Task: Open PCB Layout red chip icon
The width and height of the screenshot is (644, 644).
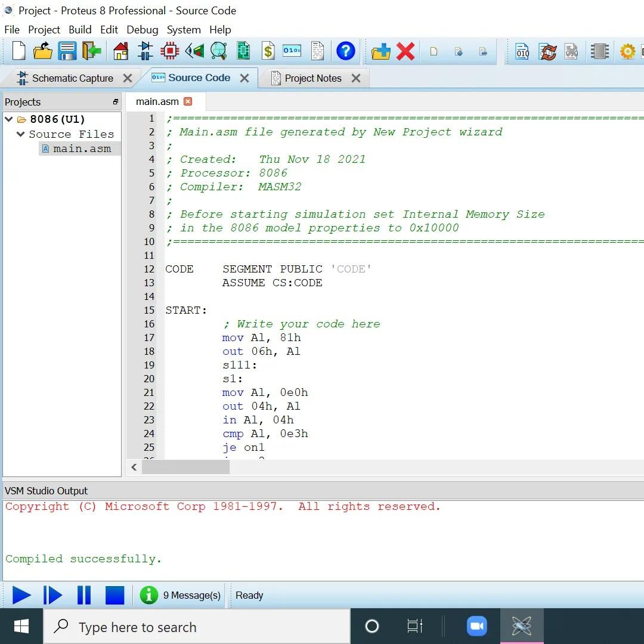Action: point(169,51)
